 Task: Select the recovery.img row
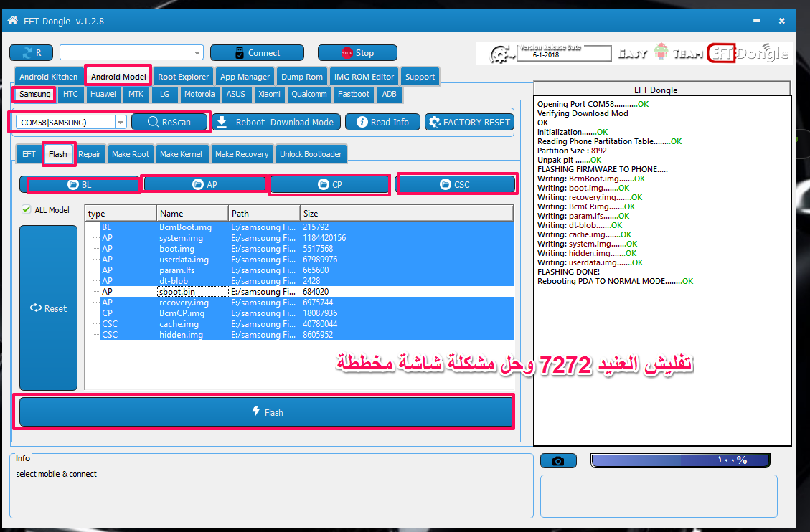point(306,303)
